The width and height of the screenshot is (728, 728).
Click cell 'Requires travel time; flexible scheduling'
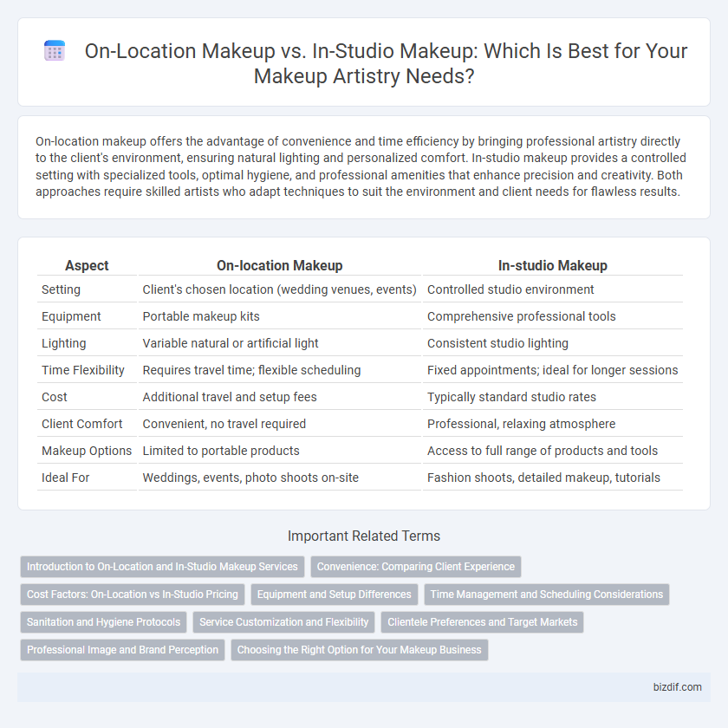pos(251,371)
